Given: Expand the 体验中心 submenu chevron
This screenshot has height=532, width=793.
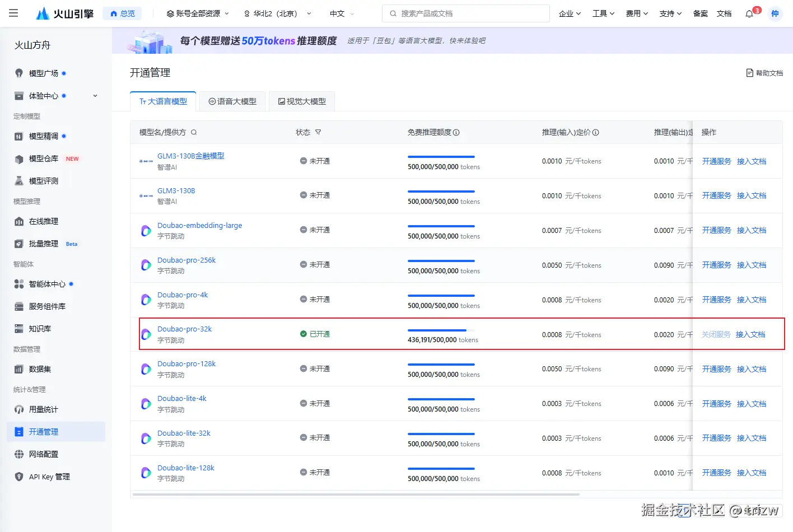Looking at the screenshot, I should 95,96.
